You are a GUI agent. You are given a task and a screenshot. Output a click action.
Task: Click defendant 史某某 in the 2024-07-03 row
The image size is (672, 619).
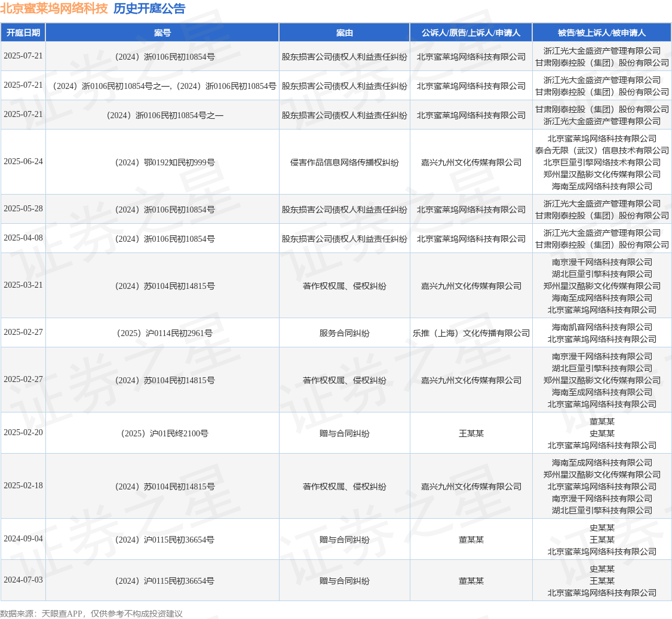click(602, 568)
